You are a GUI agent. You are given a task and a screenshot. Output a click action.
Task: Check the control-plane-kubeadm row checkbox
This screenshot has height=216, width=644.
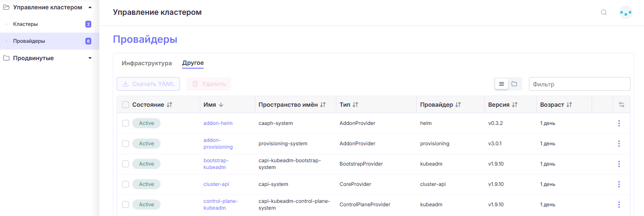point(126,205)
